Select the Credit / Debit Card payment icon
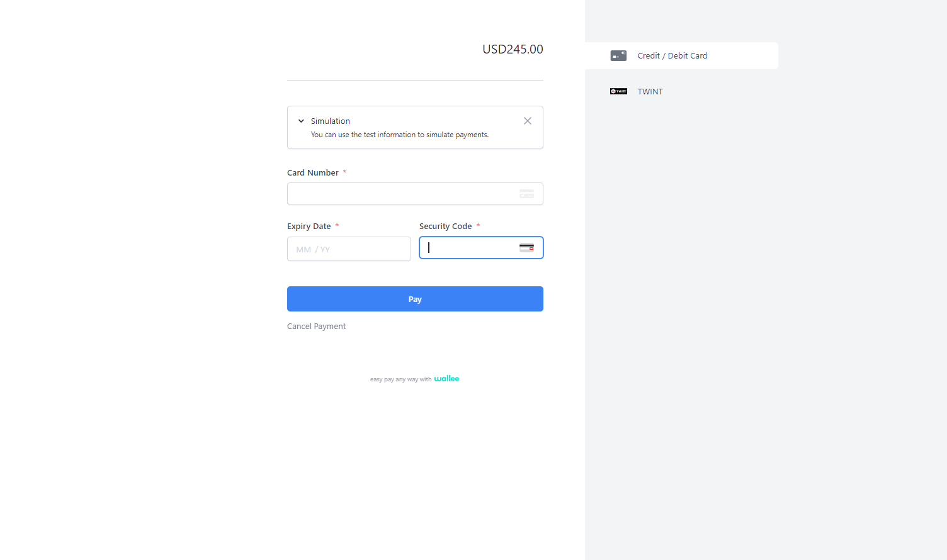The height and width of the screenshot is (560, 947). click(618, 55)
